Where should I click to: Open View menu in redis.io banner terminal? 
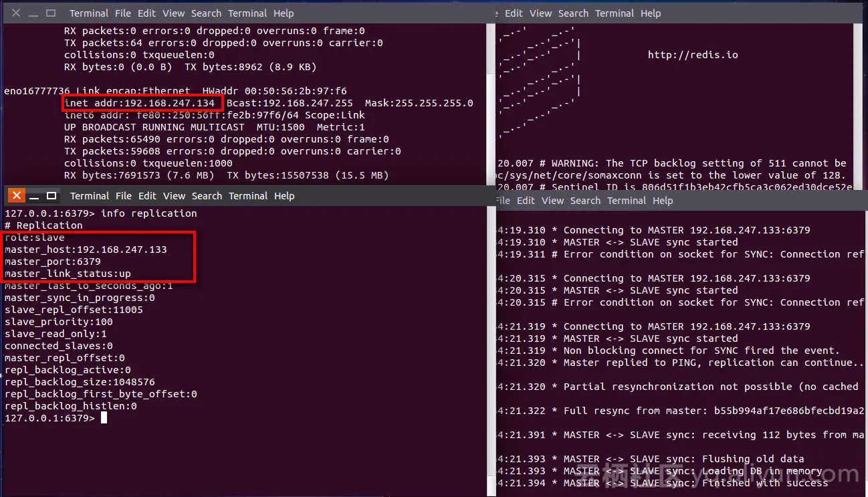point(540,13)
